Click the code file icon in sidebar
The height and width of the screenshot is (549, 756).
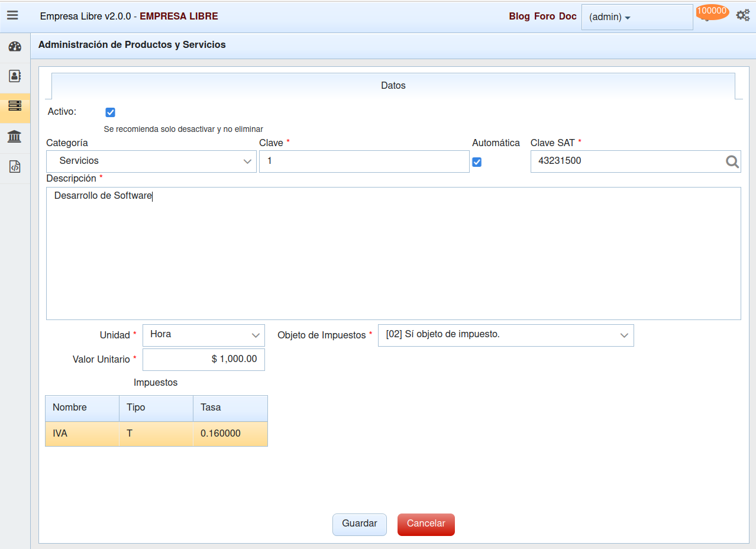15,167
